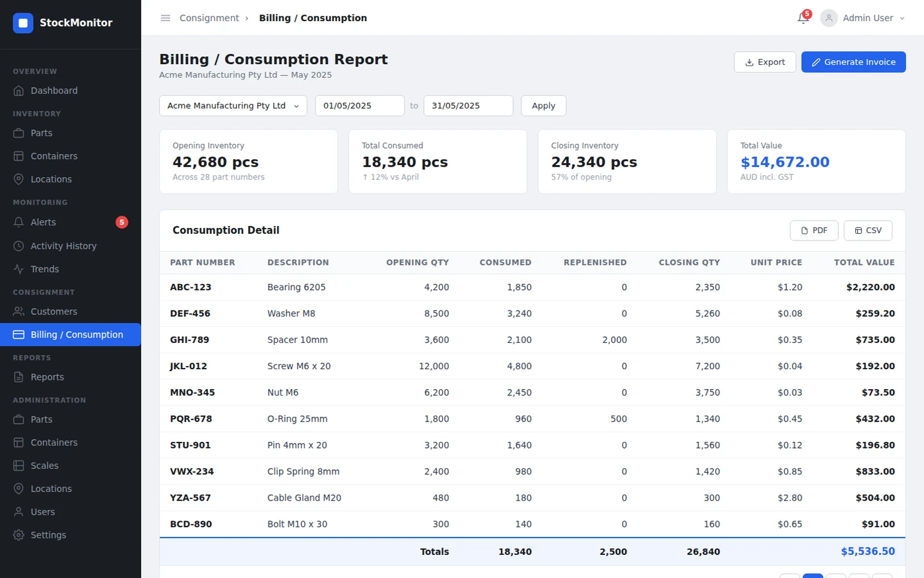
Task: Toggle the hamburger sidebar menu icon
Action: (x=166, y=18)
